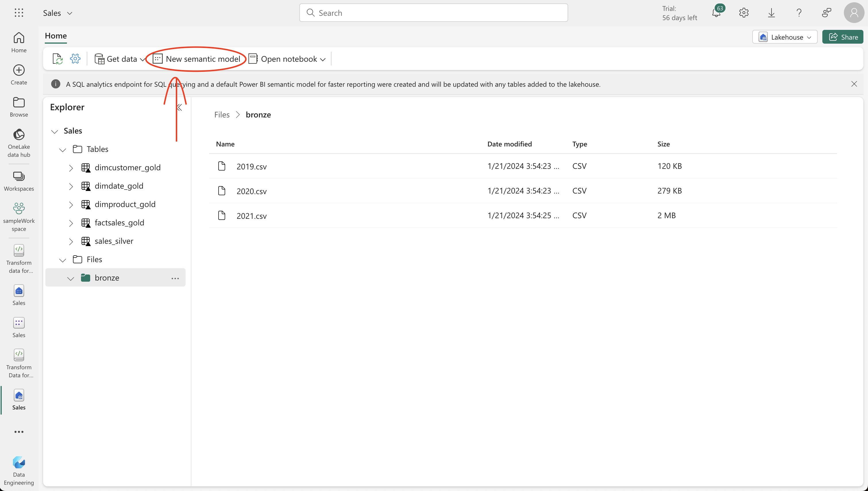Viewport: 868px width, 491px height.
Task: Select dimcustomer_gold table in Explorer
Action: tap(128, 168)
